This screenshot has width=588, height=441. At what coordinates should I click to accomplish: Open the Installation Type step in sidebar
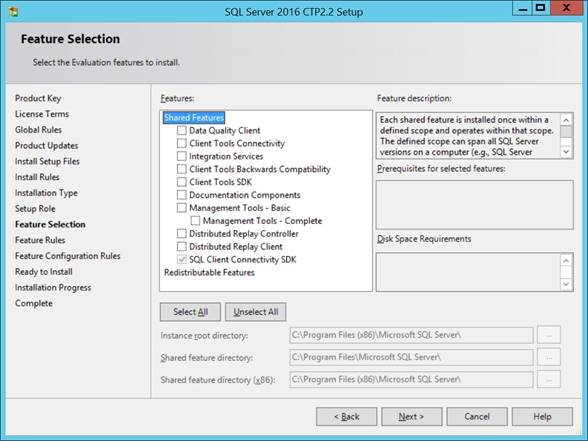click(x=46, y=193)
